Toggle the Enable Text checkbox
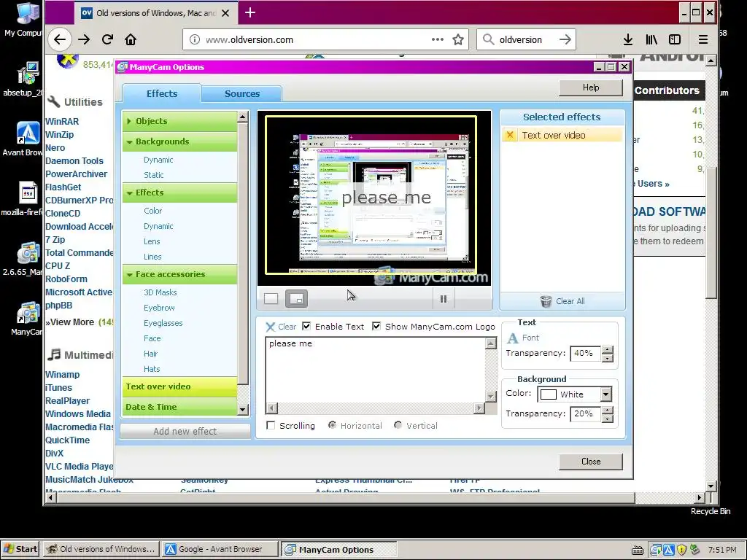The height and width of the screenshot is (560, 747). click(306, 326)
